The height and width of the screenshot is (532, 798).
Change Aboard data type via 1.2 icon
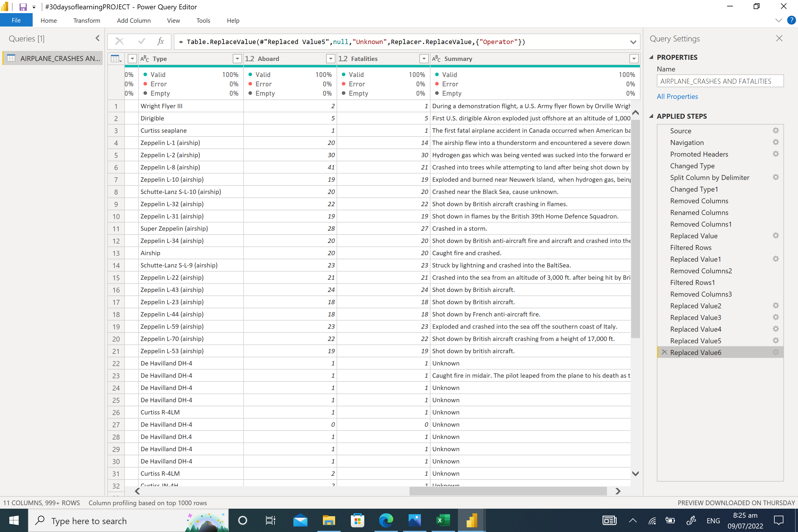(x=249, y=58)
